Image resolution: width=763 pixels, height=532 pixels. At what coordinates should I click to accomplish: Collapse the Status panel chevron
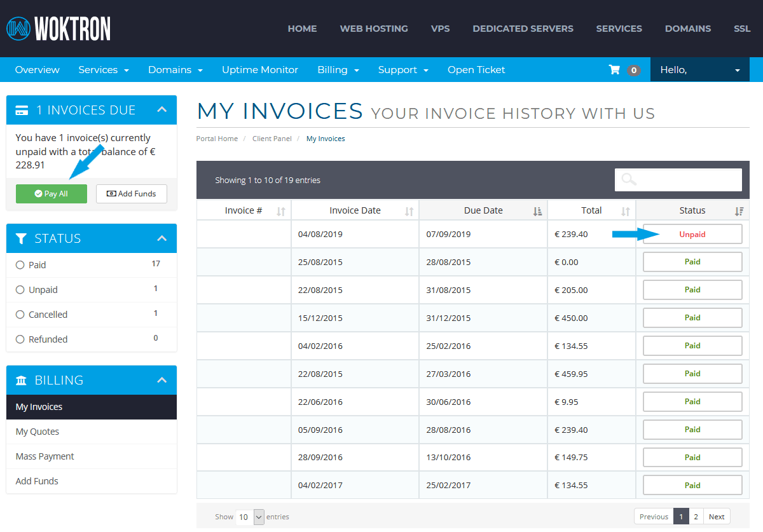click(x=162, y=238)
